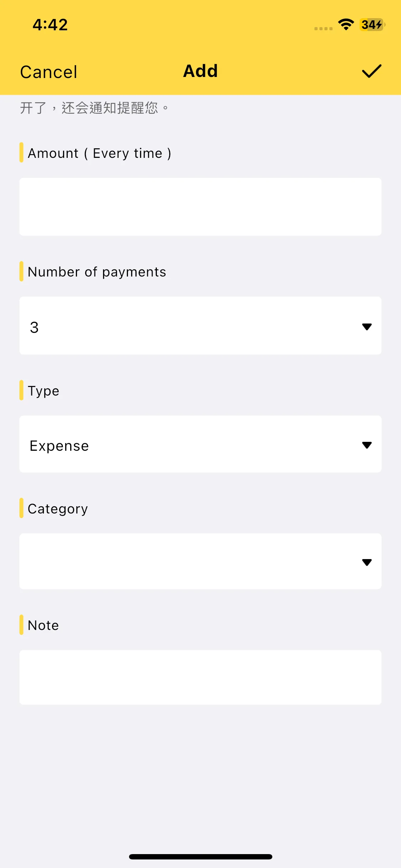Screen dimensions: 401x868
Task: Tap the Number of payments label
Action: [x=97, y=272]
